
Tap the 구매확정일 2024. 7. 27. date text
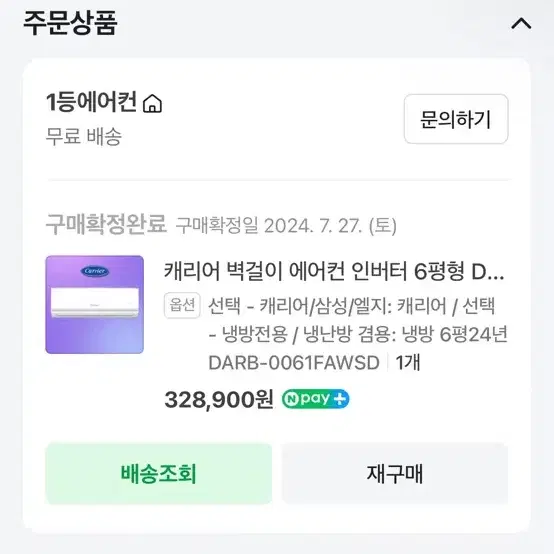point(286,225)
